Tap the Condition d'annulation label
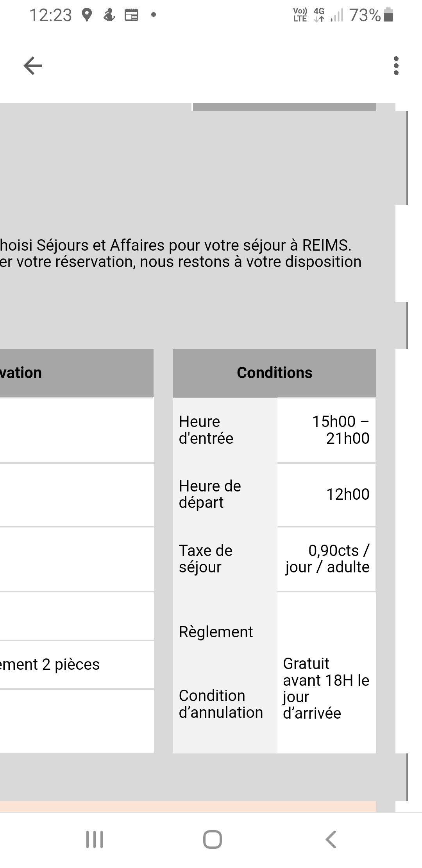 221,704
